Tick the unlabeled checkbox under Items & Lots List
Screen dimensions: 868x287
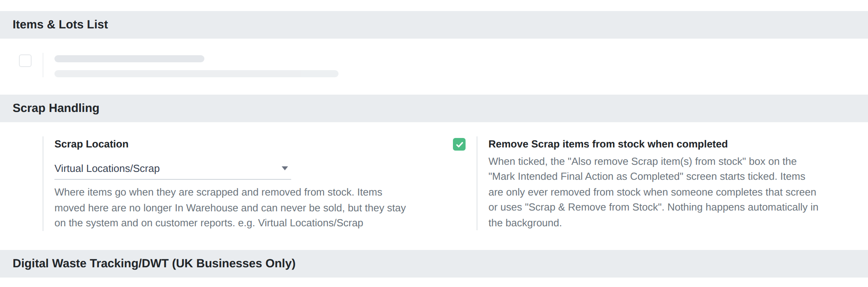[25, 61]
